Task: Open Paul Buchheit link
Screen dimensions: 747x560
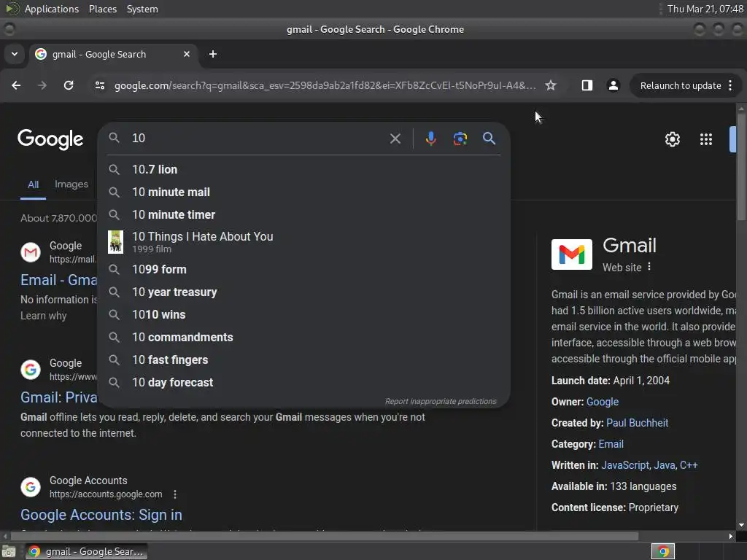Action: coord(637,423)
